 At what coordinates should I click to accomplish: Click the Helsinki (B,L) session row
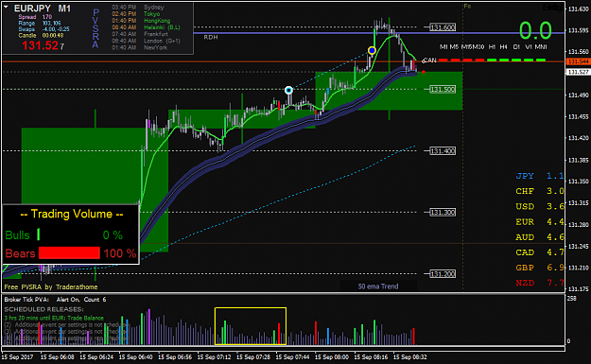(x=146, y=27)
